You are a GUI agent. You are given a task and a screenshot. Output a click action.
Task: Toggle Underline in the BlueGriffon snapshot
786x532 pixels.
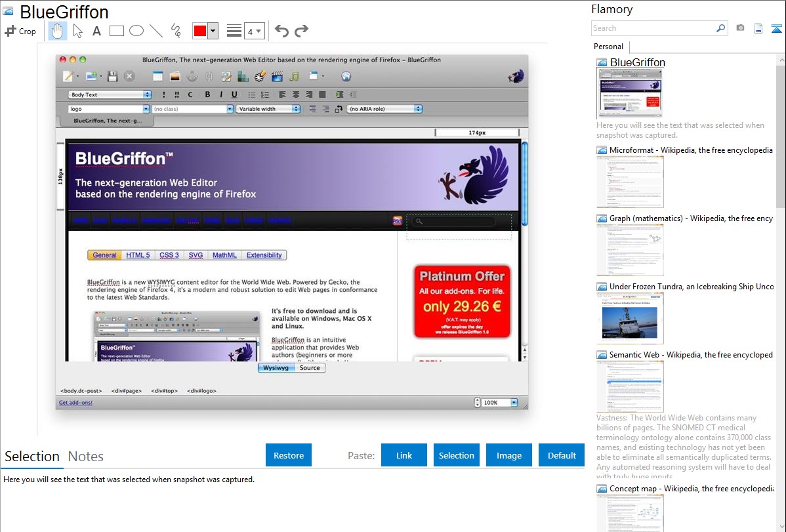coord(234,94)
